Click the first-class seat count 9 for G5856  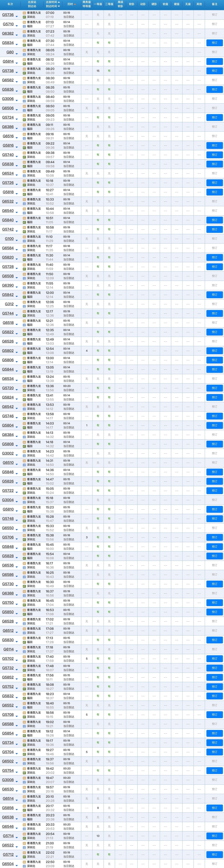98,808
